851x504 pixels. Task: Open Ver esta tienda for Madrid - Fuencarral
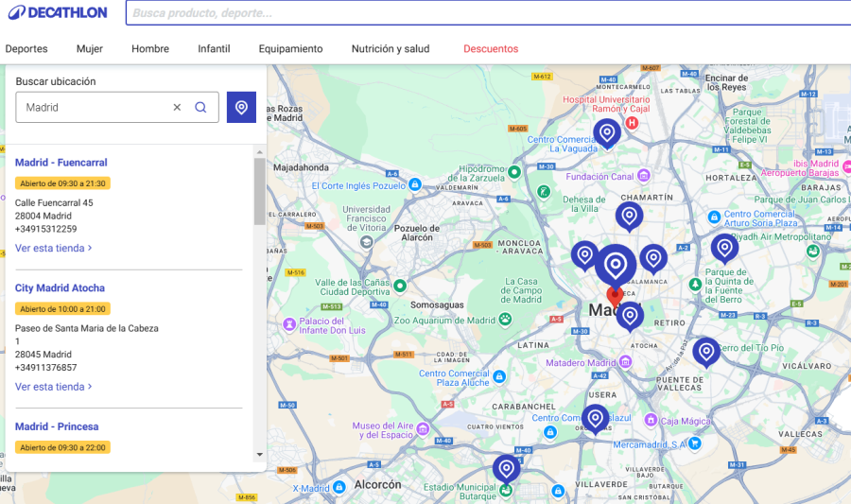53,249
